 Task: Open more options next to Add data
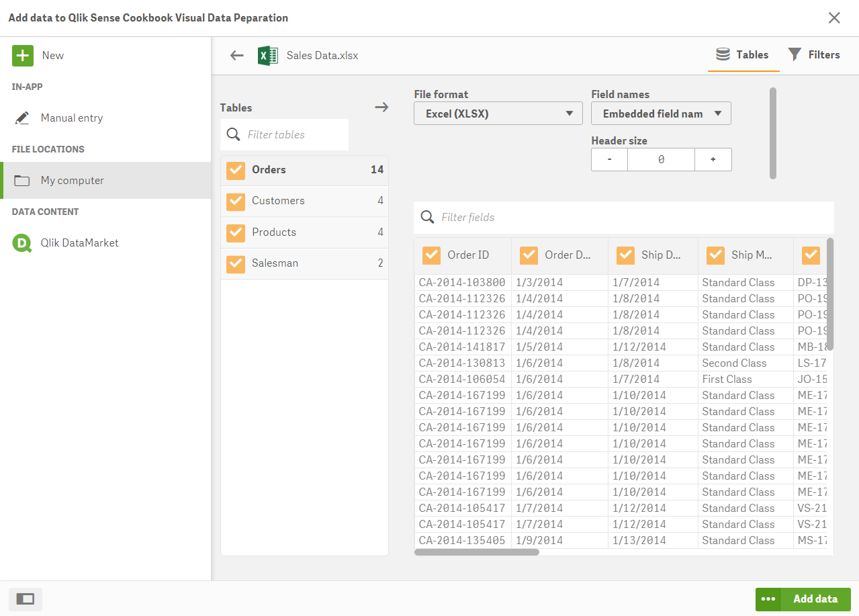coord(768,599)
